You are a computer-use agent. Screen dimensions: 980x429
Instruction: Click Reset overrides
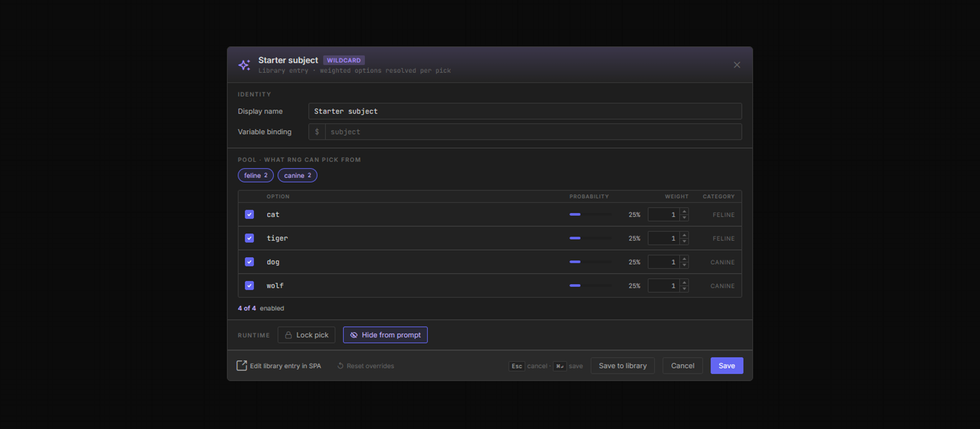pos(366,366)
